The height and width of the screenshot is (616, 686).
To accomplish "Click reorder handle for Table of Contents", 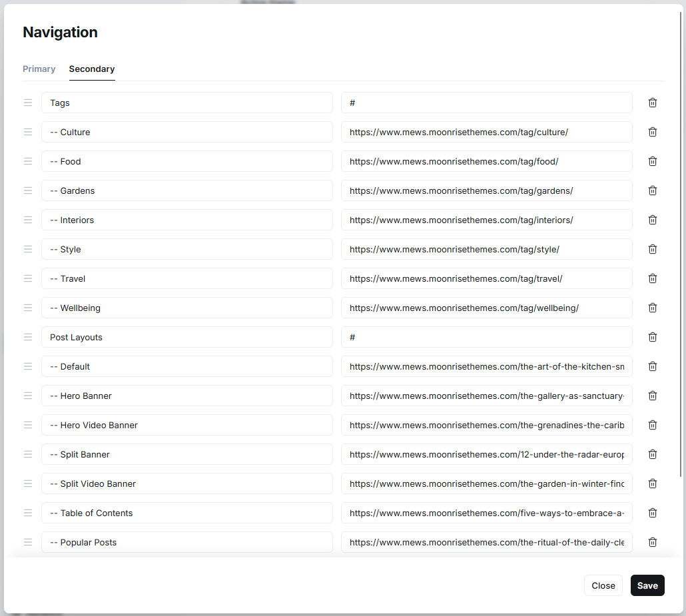I will click(x=28, y=513).
